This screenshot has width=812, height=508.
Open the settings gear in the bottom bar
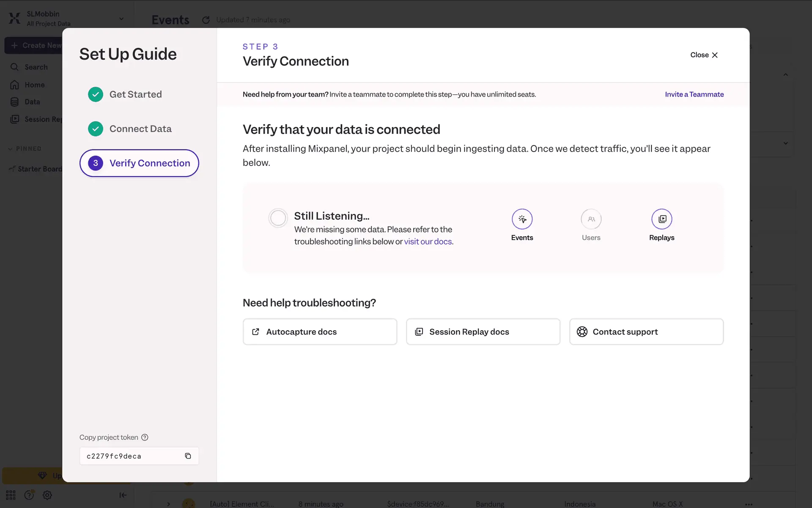pos(47,495)
